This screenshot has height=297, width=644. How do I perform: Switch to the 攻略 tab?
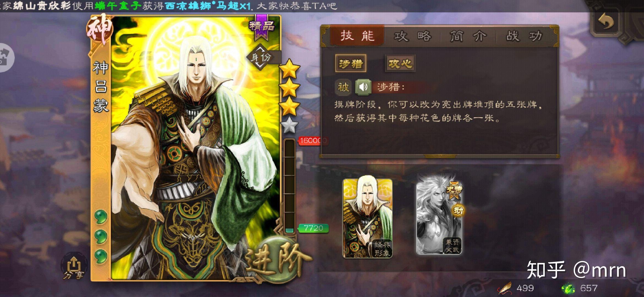click(413, 36)
